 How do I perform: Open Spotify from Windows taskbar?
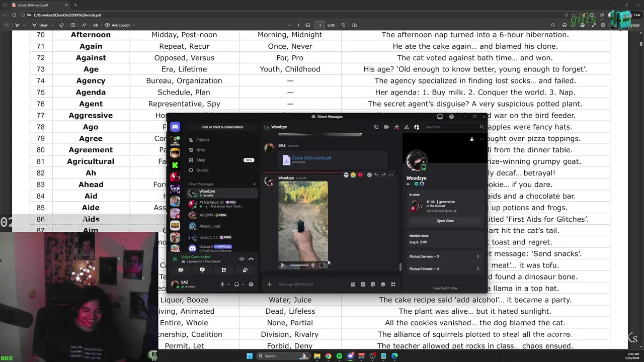tap(339, 356)
